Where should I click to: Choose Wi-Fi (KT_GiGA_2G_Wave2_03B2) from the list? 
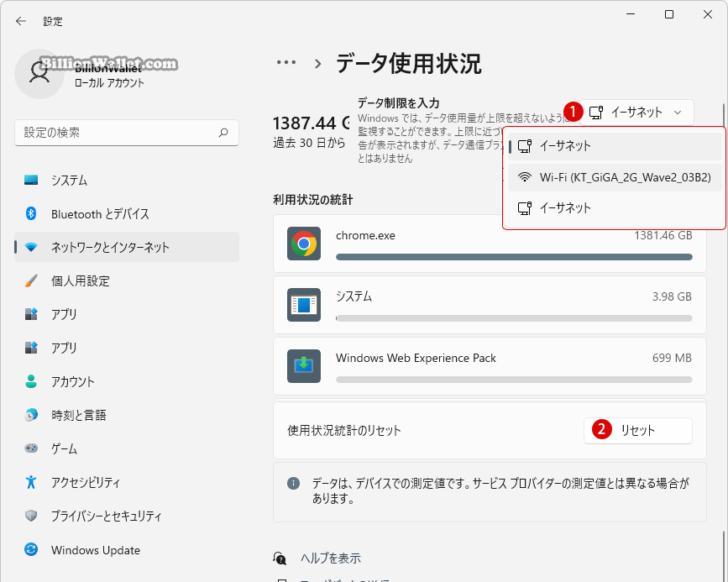point(615,177)
